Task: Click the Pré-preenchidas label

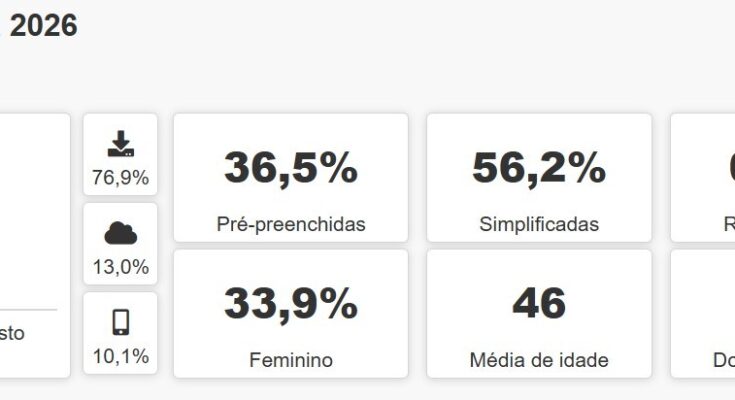Action: point(290,224)
